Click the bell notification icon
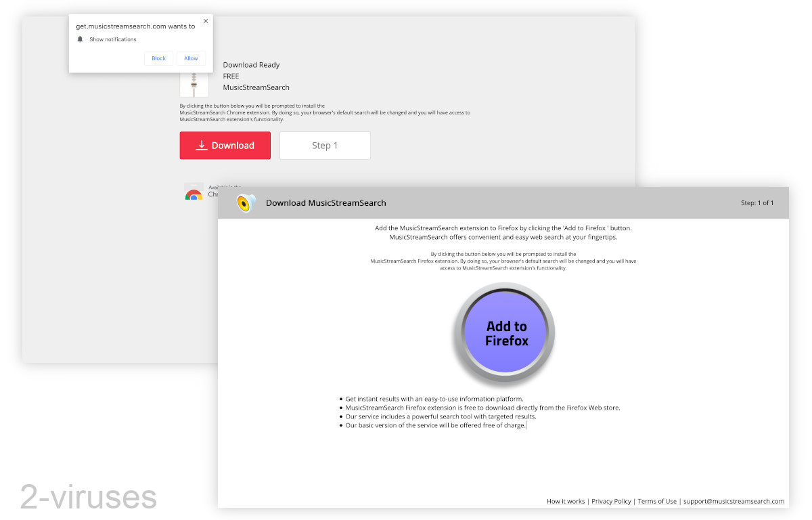Image resolution: width=812 pixels, height=520 pixels. (81, 39)
